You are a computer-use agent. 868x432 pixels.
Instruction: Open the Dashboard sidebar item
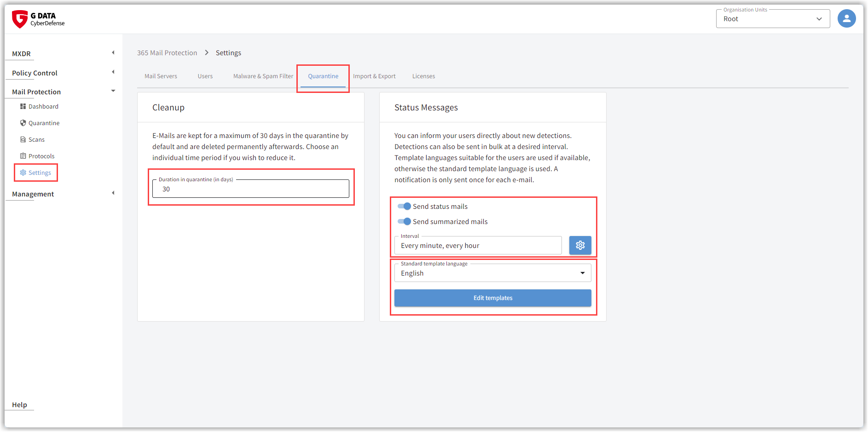pyautogui.click(x=43, y=107)
